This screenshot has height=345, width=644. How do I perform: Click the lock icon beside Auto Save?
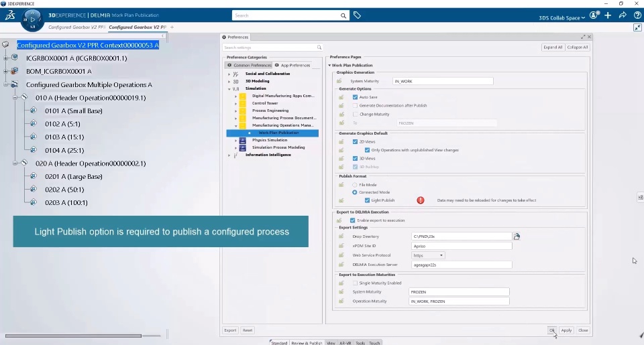click(x=341, y=97)
